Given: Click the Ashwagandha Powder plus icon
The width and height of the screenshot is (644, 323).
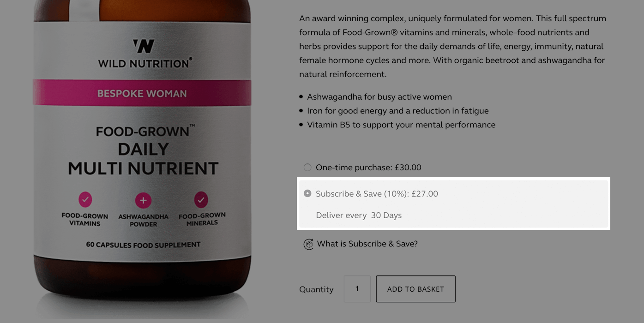Looking at the screenshot, I should tap(143, 201).
